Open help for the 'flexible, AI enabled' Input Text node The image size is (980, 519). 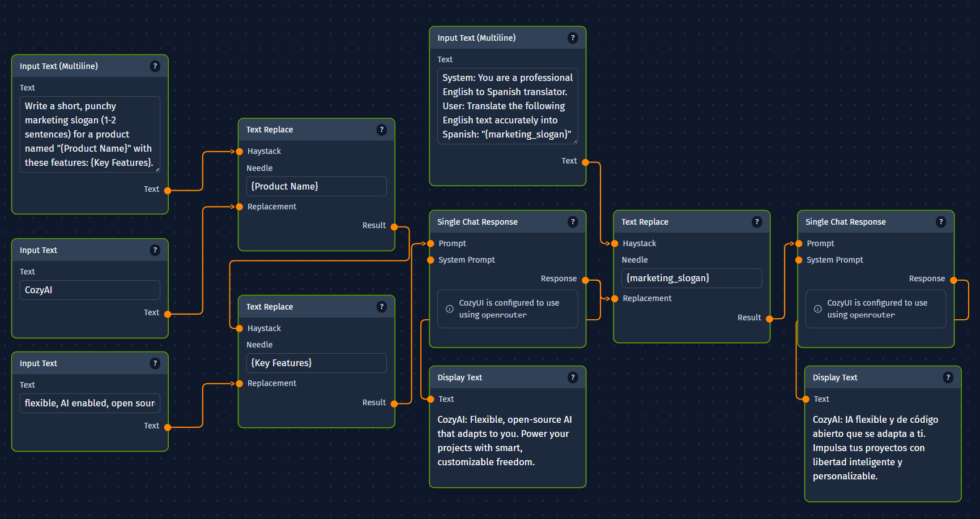(x=155, y=363)
